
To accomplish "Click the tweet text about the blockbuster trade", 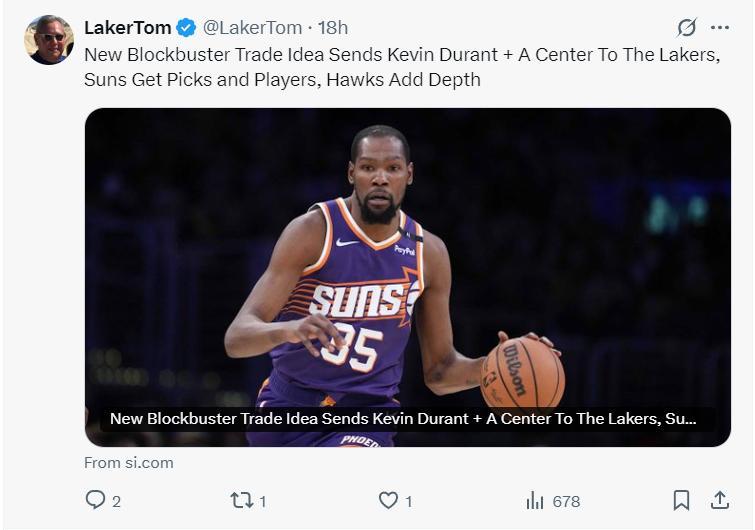I will (x=401, y=67).
